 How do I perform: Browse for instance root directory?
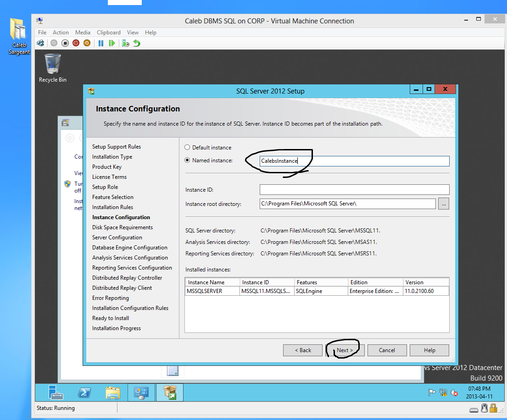pos(444,204)
